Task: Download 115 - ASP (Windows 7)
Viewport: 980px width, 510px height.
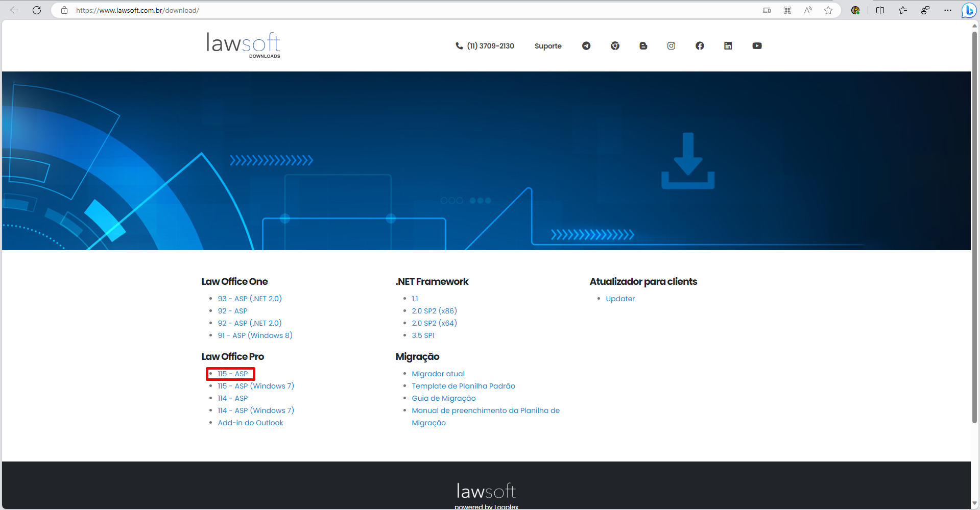Action: pyautogui.click(x=256, y=386)
